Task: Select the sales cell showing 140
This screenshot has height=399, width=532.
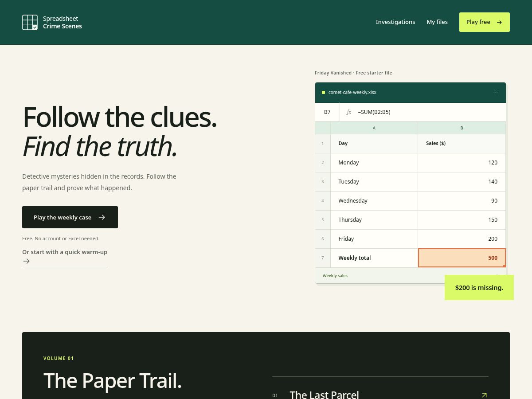Action: pos(462,182)
